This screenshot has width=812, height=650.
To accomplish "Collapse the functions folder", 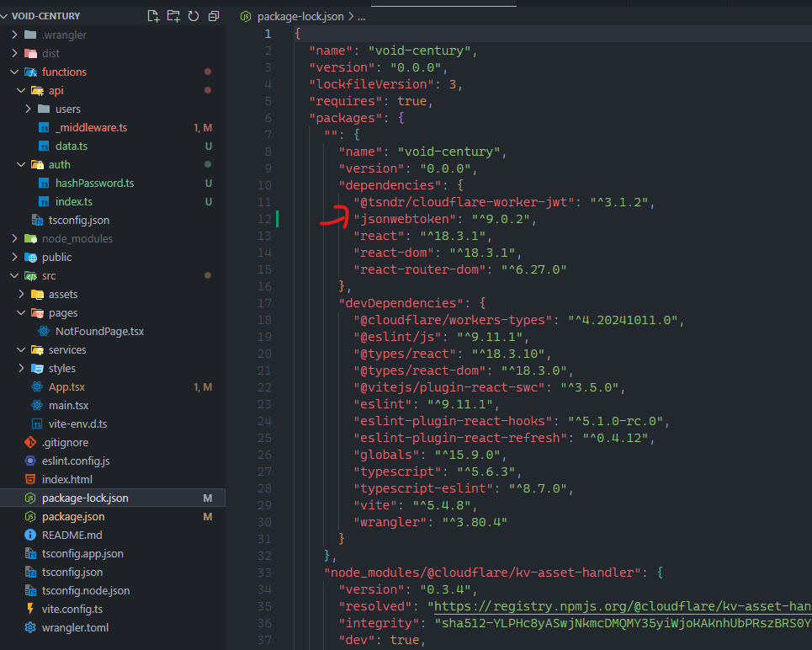I will coord(13,72).
